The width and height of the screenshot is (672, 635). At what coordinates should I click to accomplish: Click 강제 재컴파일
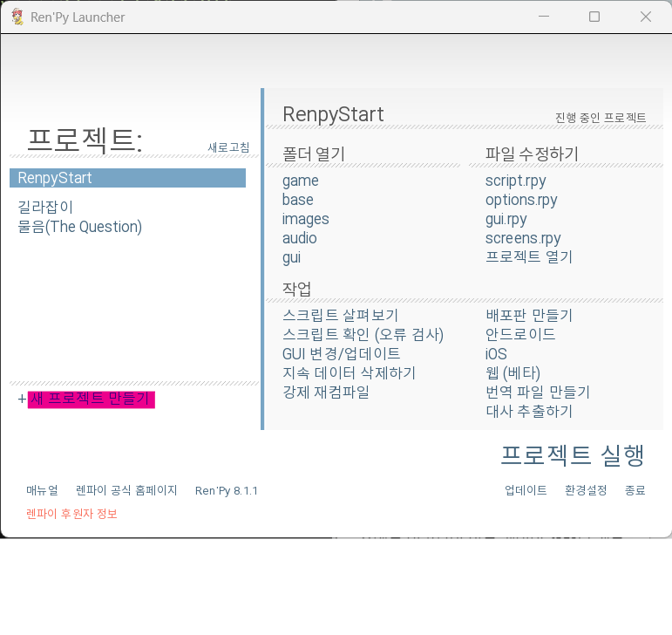tap(326, 392)
